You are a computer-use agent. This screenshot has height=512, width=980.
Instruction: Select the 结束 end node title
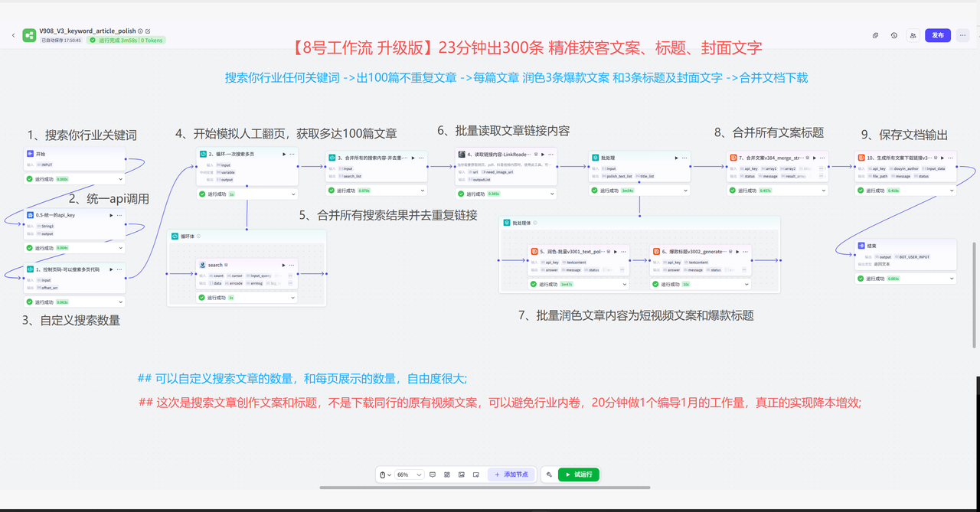[872, 246]
